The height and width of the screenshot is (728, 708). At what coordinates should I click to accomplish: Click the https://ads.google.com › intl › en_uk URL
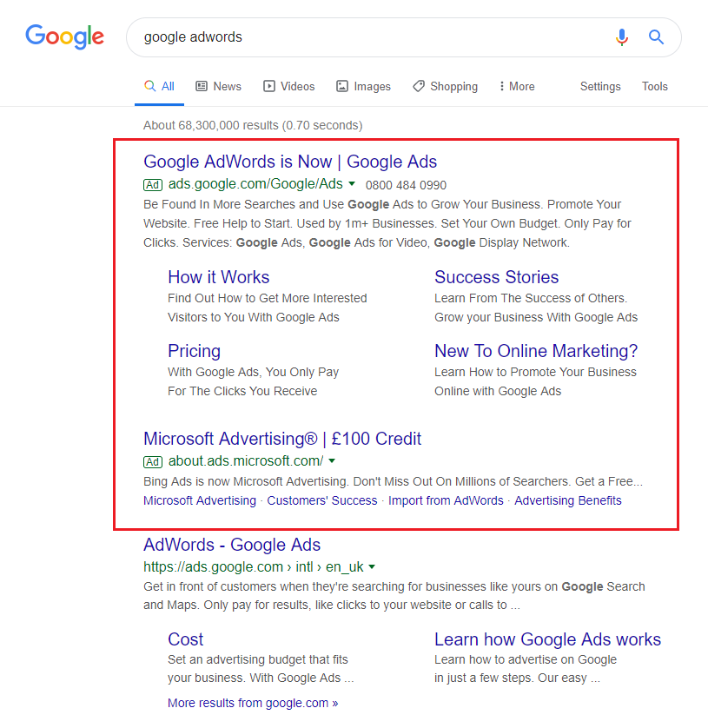coord(254,567)
